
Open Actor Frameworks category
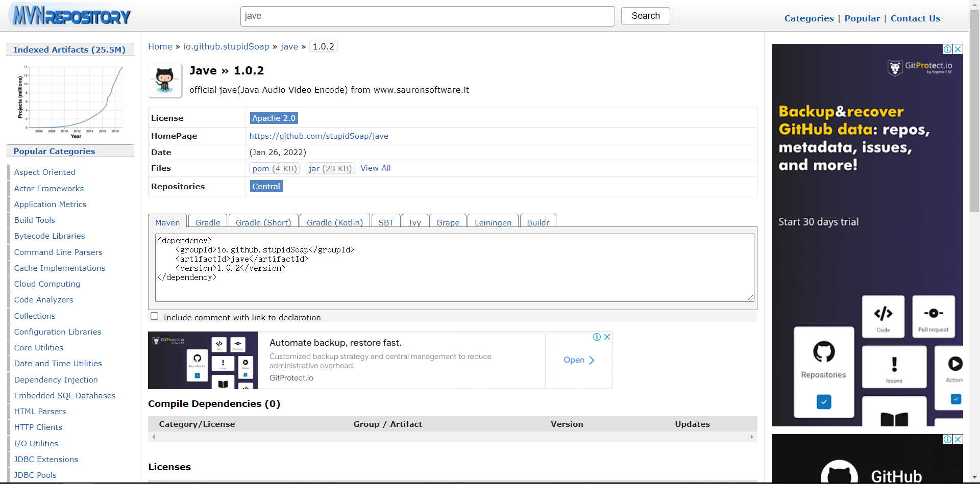point(49,188)
